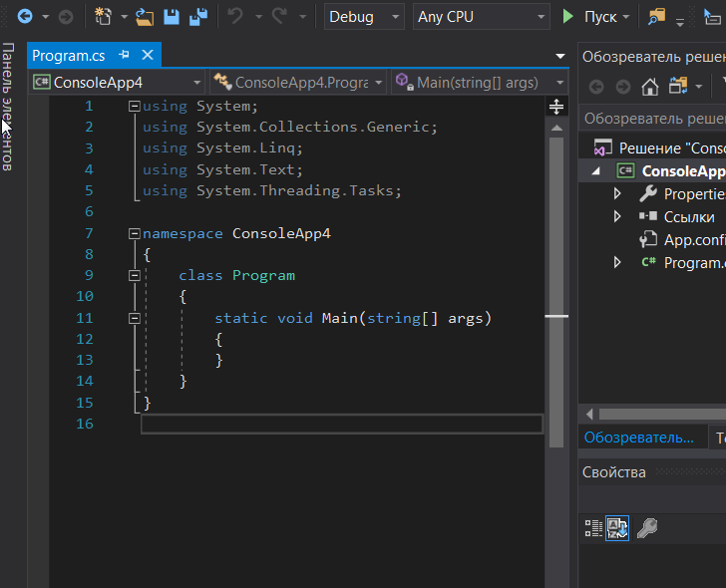The height and width of the screenshot is (588, 726).
Task: Open the Debug configuration dropdown
Action: tap(365, 16)
